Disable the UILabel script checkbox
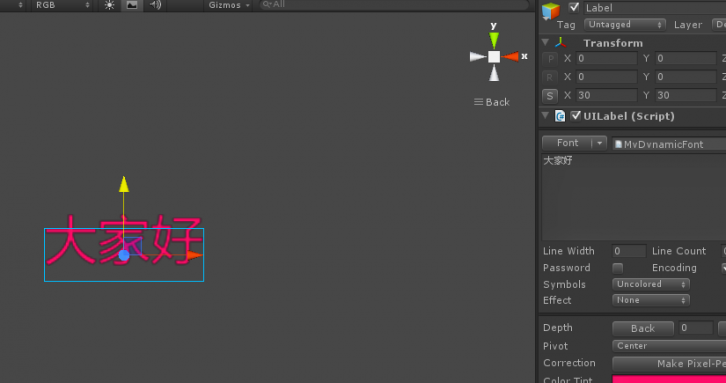This screenshot has height=383, width=726. pyautogui.click(x=576, y=116)
